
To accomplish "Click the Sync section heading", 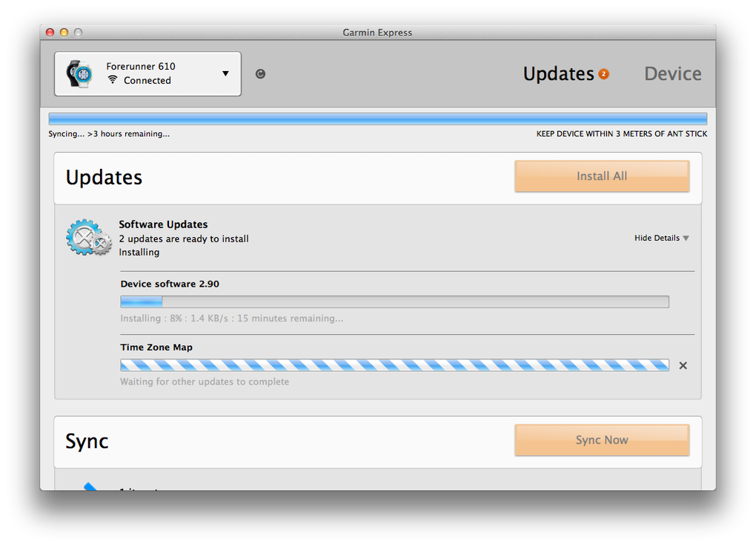I will pyautogui.click(x=87, y=441).
